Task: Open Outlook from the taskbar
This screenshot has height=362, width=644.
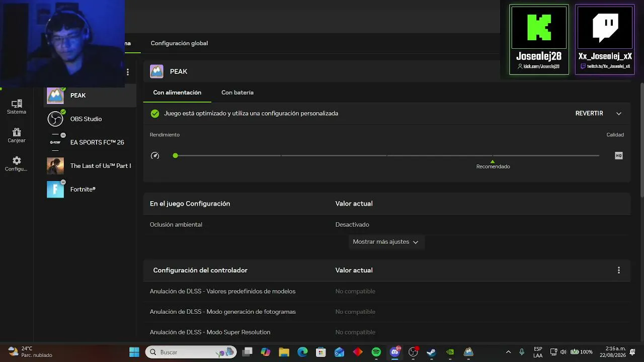Action: tap(339, 352)
